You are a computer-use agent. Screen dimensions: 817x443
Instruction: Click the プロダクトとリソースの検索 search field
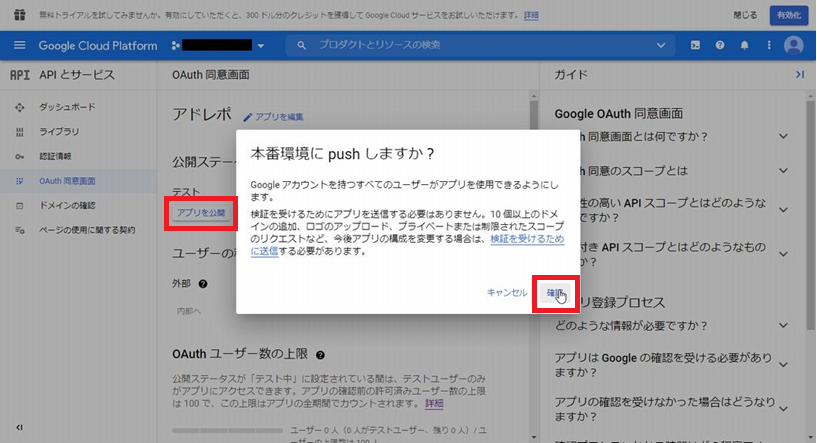pyautogui.click(x=479, y=45)
